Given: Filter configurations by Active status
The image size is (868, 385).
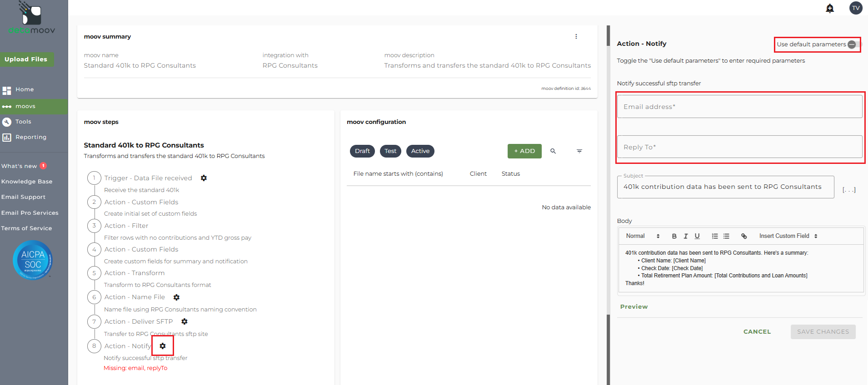Looking at the screenshot, I should click(x=420, y=151).
